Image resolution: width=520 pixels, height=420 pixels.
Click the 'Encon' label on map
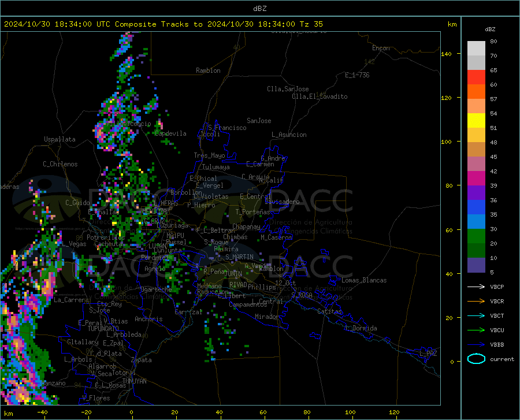[x=381, y=48]
